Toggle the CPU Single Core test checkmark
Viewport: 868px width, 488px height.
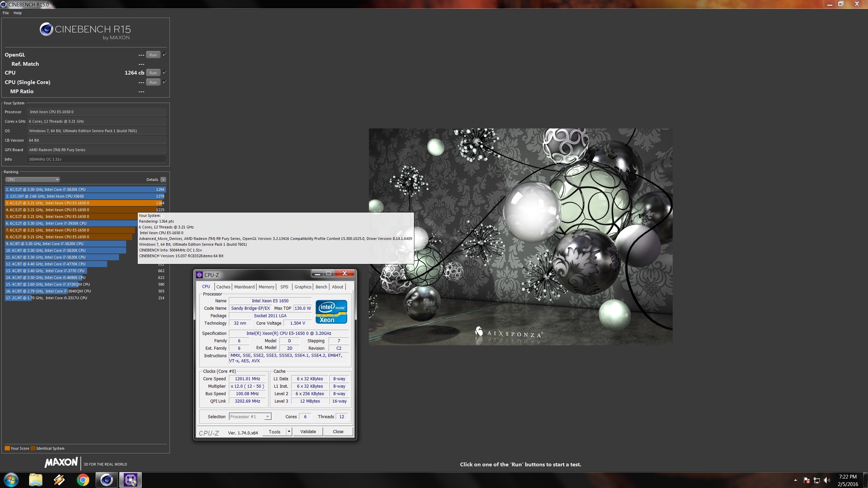164,82
